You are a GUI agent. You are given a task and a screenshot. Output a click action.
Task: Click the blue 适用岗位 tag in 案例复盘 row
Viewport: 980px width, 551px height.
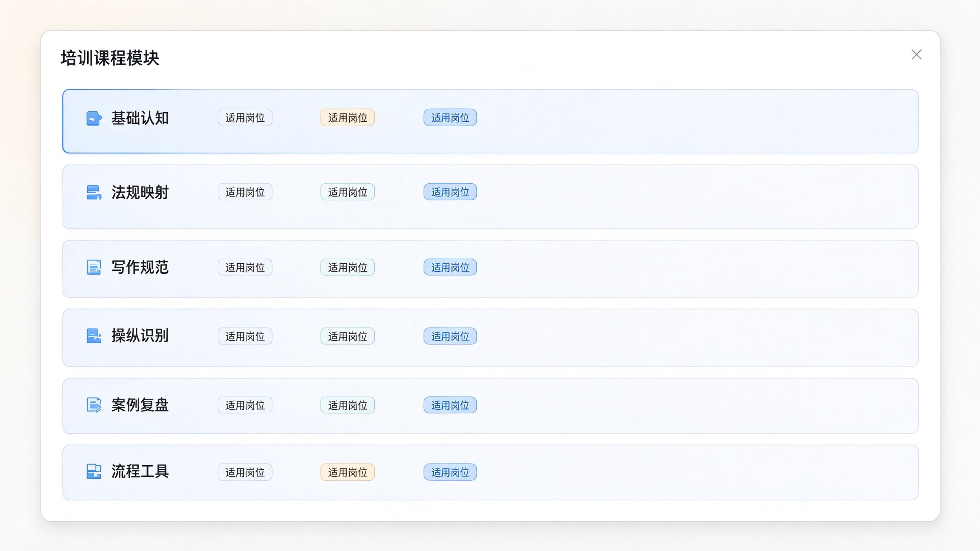coord(451,405)
